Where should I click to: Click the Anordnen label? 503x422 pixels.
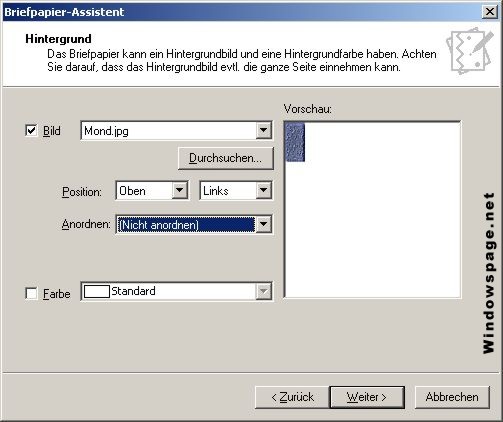[86, 224]
